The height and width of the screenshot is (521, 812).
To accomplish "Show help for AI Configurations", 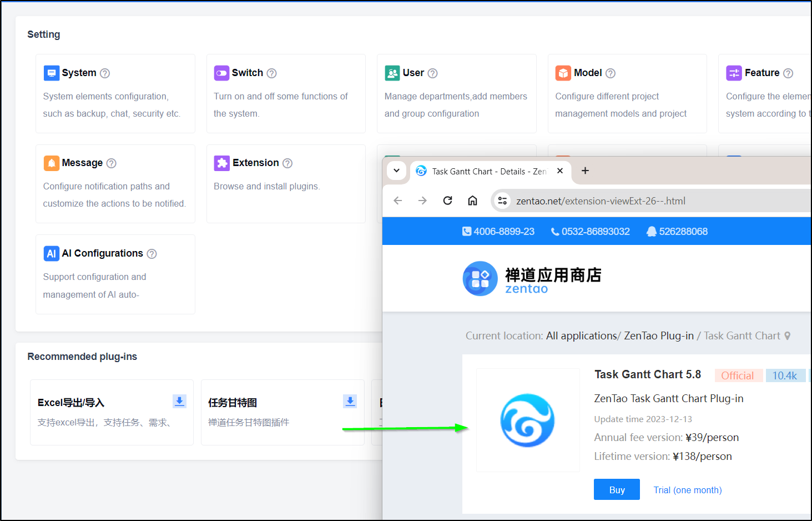I will tap(152, 254).
